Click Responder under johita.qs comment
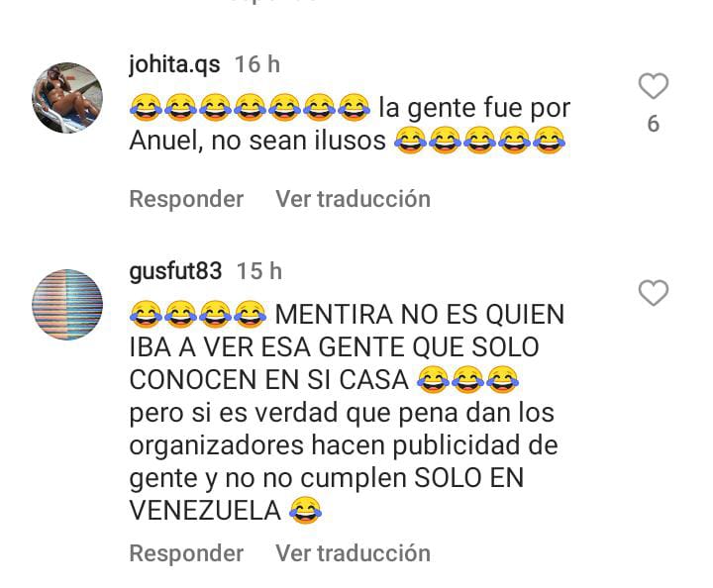The image size is (713, 588). click(186, 199)
